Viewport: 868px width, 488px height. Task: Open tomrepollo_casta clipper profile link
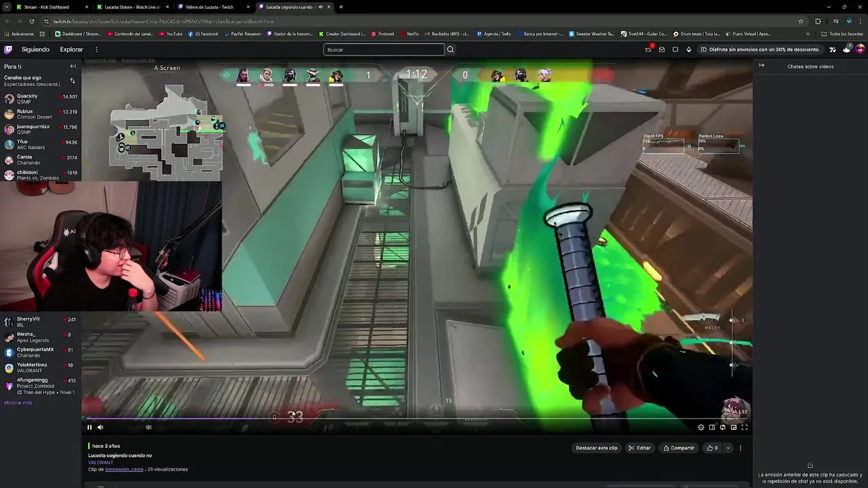[x=124, y=469]
